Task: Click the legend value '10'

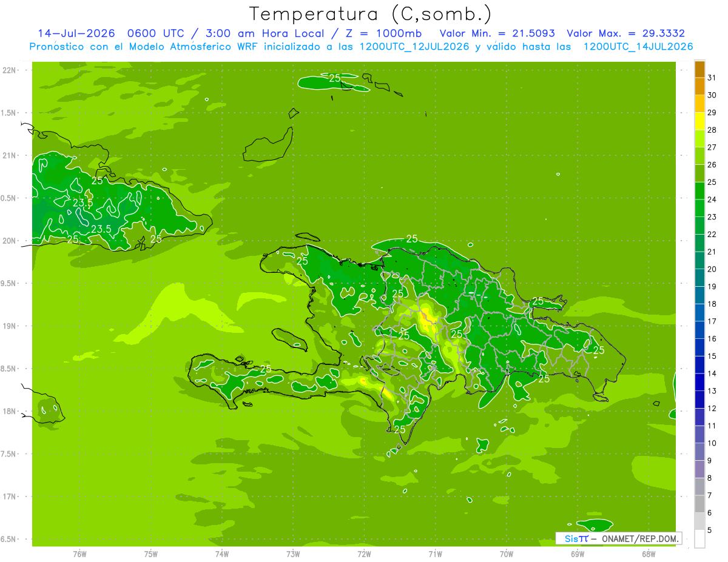Action: point(712,443)
